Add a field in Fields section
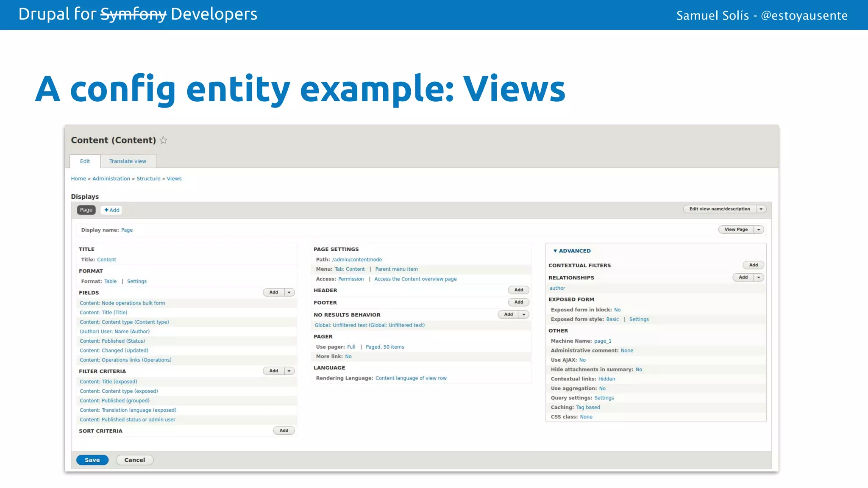 [274, 292]
